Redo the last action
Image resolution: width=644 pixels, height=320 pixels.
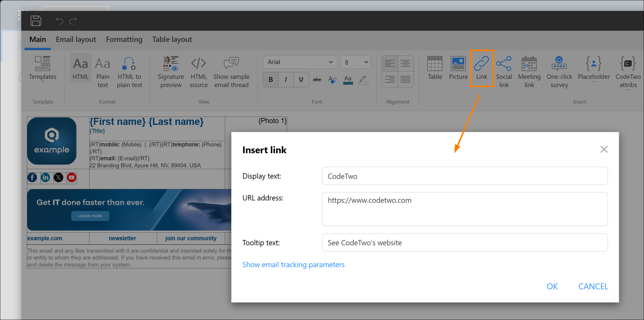(x=73, y=21)
